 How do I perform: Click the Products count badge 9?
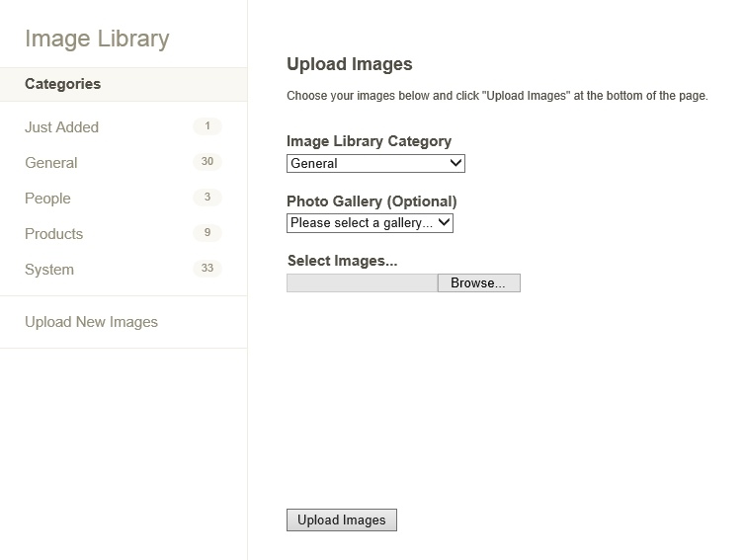pos(207,233)
